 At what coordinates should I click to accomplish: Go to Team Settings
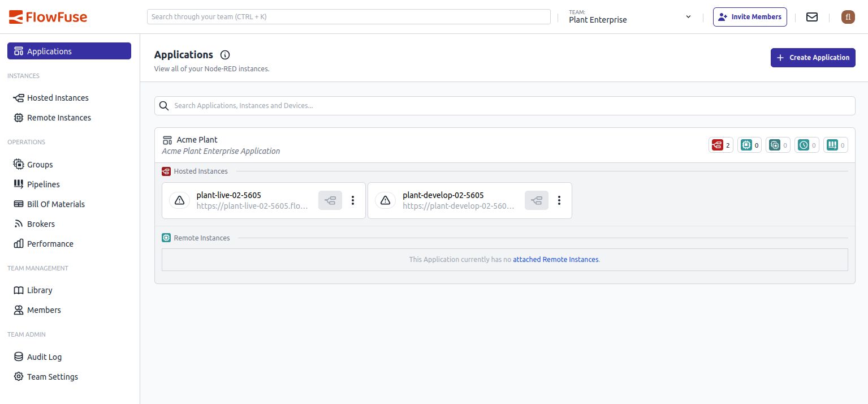[52, 376]
